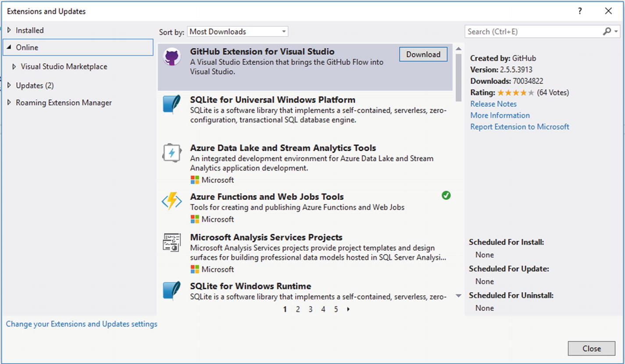The image size is (625, 364).
Task: Close the Extensions and Updates dialog with X
Action: (608, 11)
